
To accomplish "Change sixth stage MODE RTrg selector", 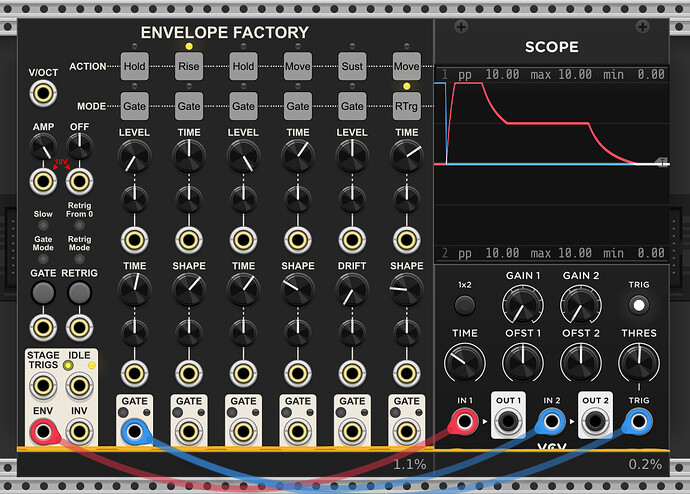I will pos(406,106).
